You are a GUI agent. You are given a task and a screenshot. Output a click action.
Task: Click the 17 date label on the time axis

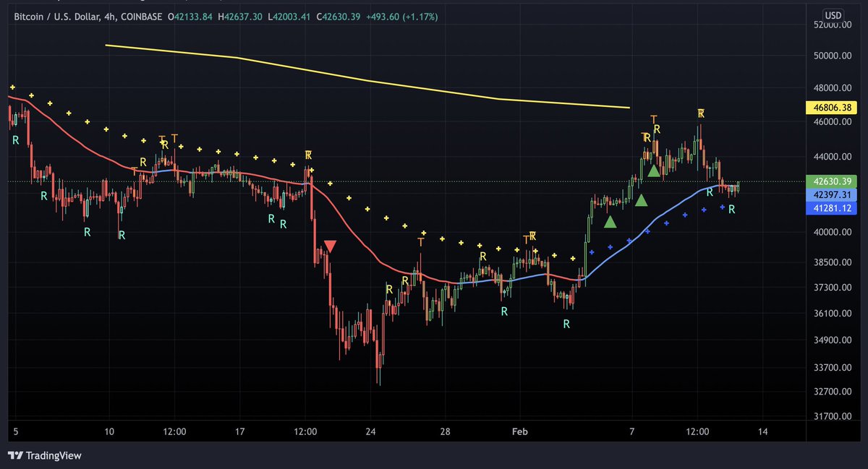(239, 431)
